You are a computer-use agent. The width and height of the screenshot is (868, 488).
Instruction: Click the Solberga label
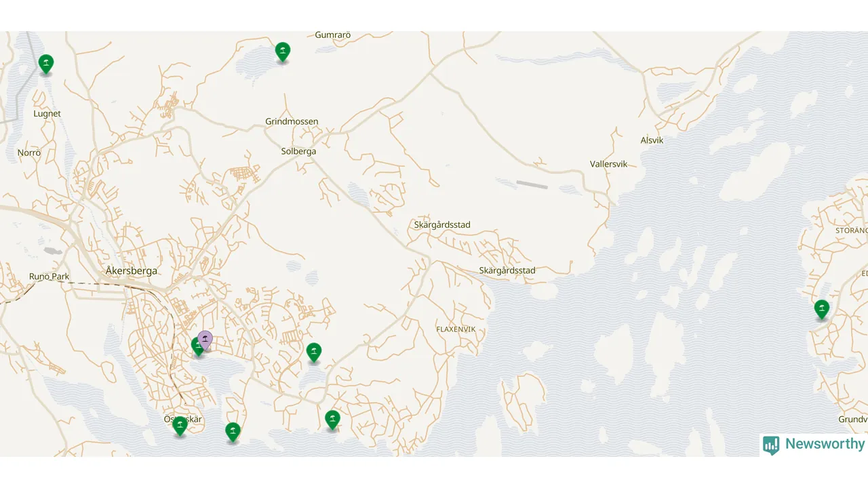[298, 152]
